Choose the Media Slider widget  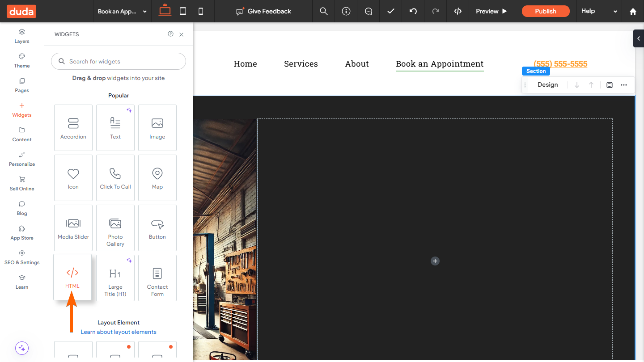(73, 228)
